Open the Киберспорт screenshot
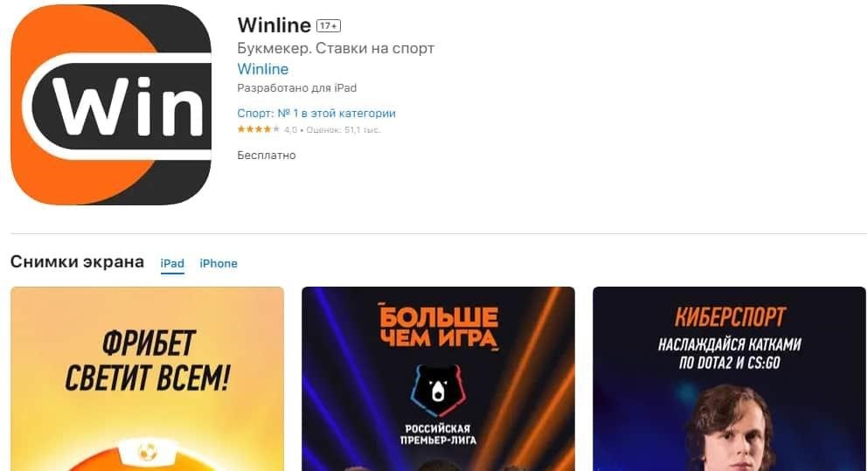Viewport: 868px width, 471px height. pos(730,378)
